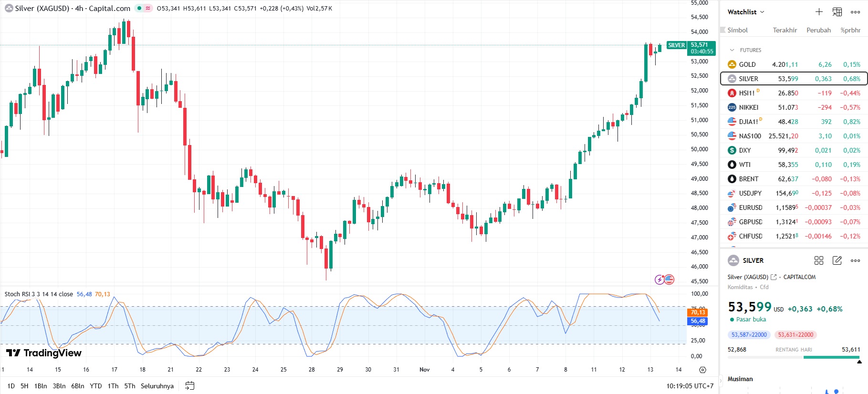The height and width of the screenshot is (394, 868).
Task: Click the note edit icon beside SILVER details
Action: [x=837, y=260]
